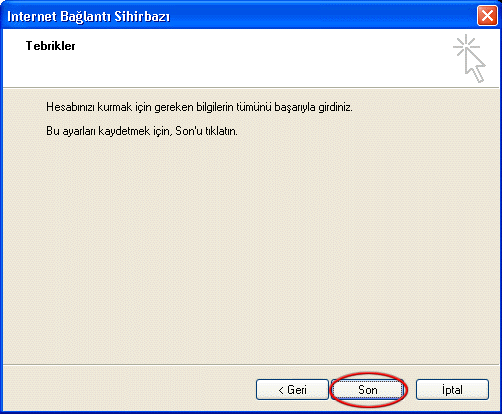The image size is (502, 414).
Task: Select the Tebrikler heading text
Action: tap(50, 46)
